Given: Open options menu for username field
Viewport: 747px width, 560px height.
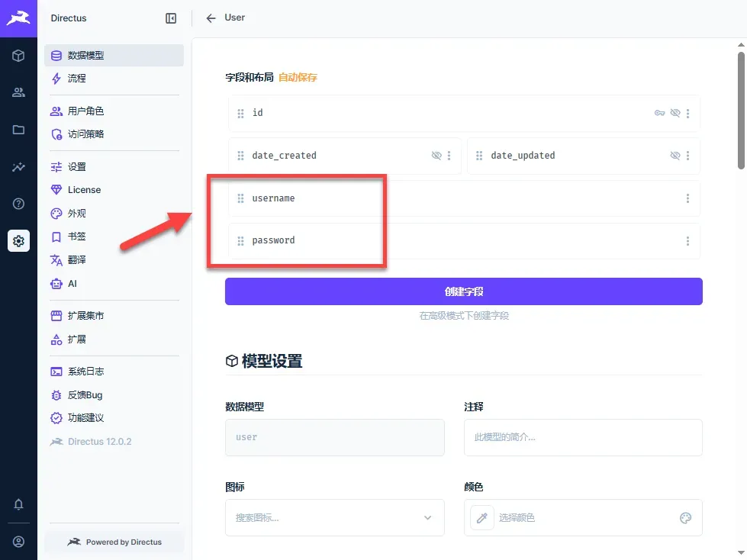Looking at the screenshot, I should tap(687, 198).
